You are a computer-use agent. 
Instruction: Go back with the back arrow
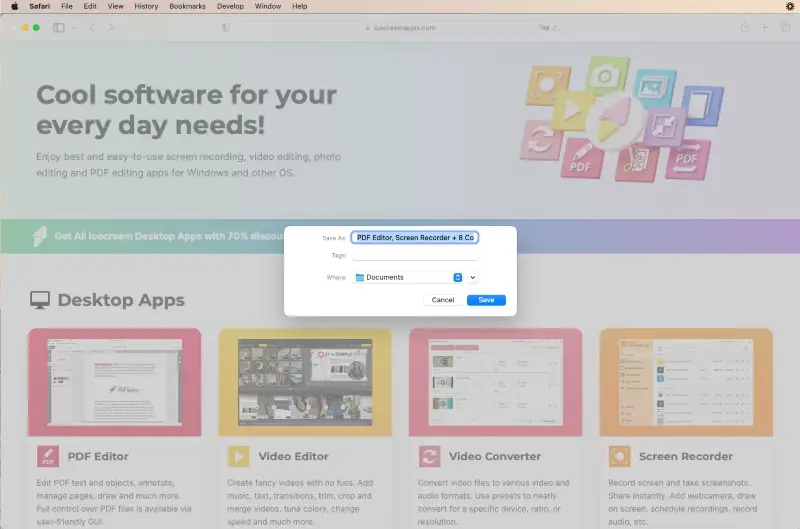(x=92, y=28)
